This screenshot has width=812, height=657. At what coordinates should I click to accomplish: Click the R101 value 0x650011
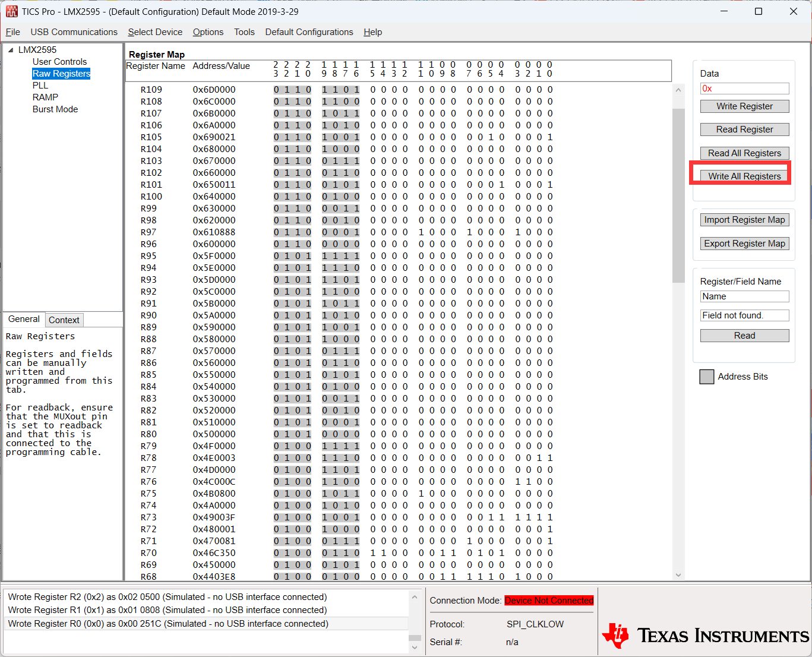214,185
